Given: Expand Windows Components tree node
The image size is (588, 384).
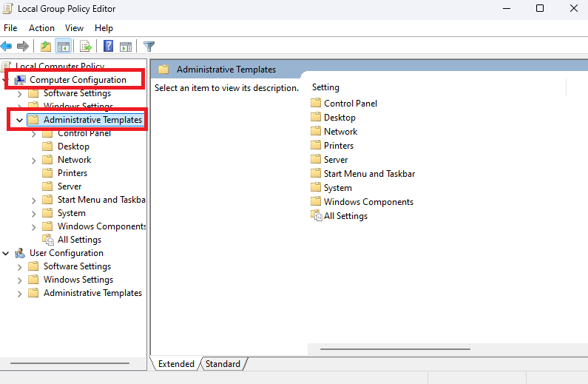Looking at the screenshot, I should (34, 227).
